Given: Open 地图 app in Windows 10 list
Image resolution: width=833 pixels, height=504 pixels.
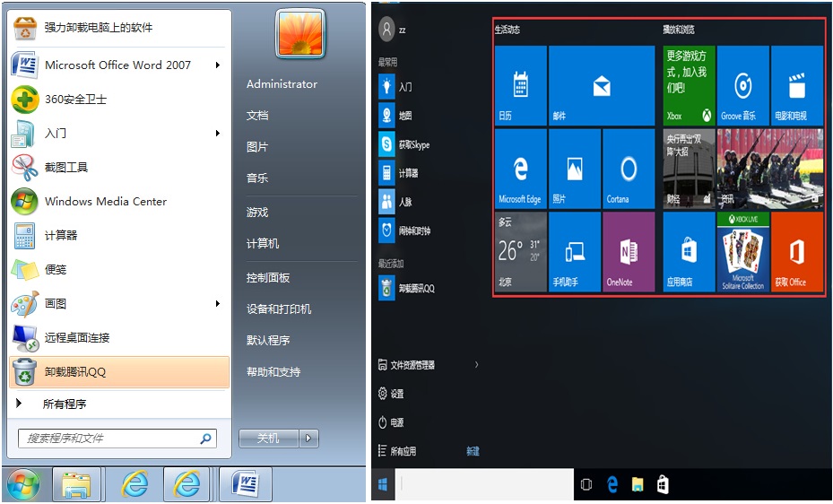Looking at the screenshot, I should click(395, 116).
